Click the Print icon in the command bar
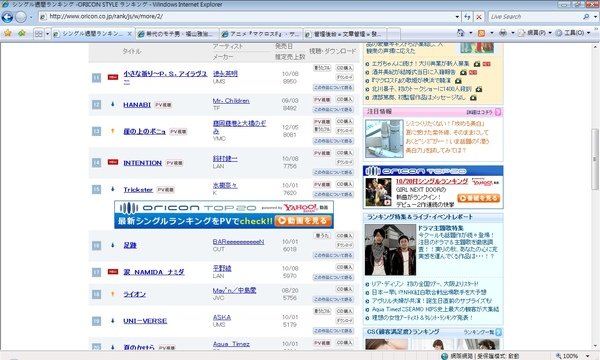 click(503, 33)
